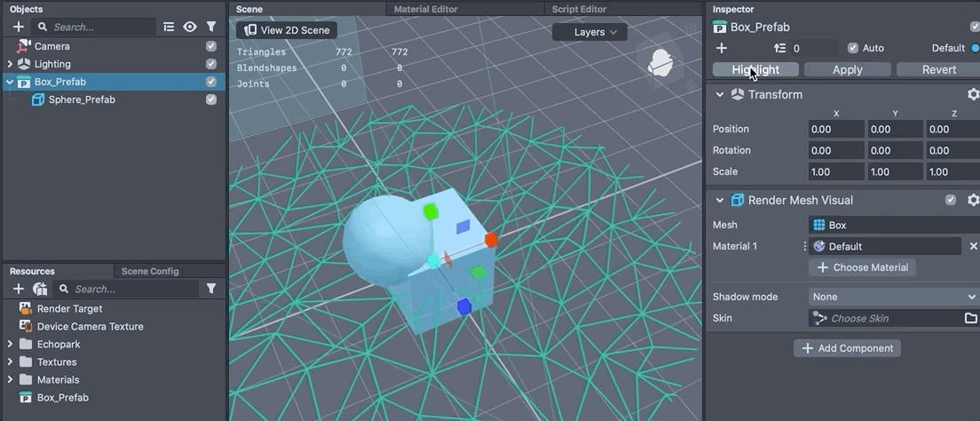Click the render order value field
Image resolution: width=980 pixels, height=421 pixels.
point(814,48)
